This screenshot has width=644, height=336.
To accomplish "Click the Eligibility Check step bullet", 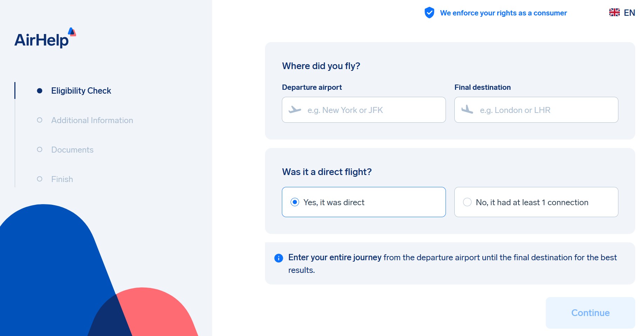I will pyautogui.click(x=40, y=91).
